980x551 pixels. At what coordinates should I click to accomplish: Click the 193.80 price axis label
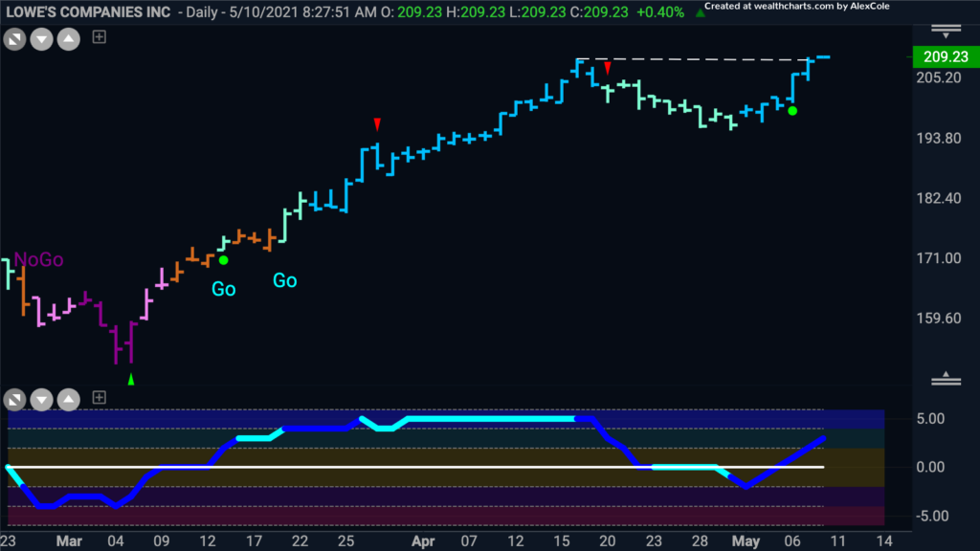tap(939, 138)
